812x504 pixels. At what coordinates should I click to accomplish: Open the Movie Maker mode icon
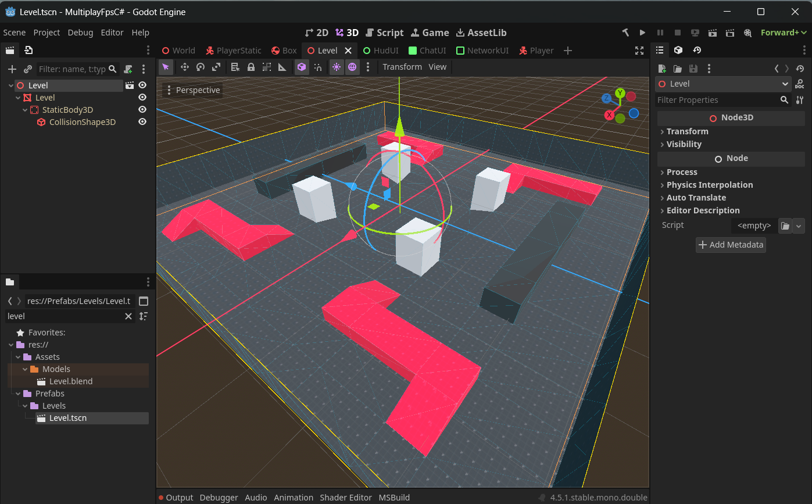click(748, 33)
